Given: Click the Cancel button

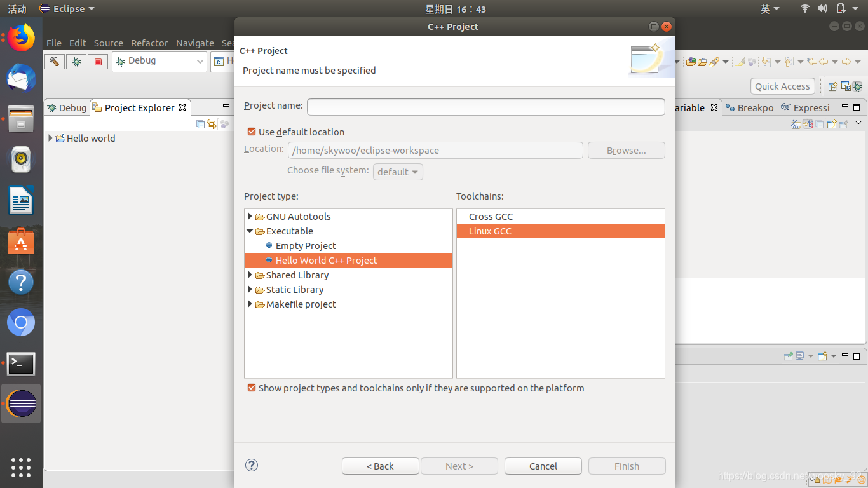Looking at the screenshot, I should pyautogui.click(x=543, y=466).
